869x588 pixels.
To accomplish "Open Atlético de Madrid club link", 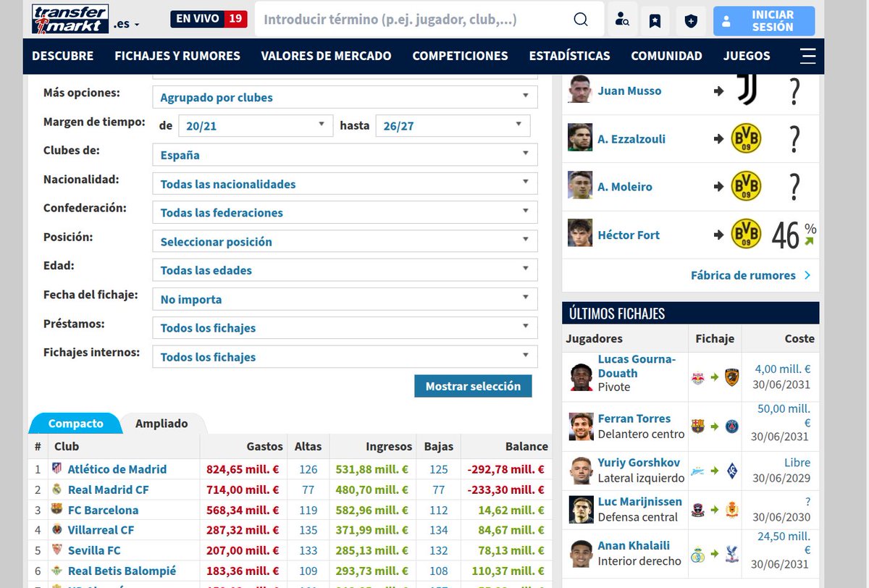I will 117,469.
